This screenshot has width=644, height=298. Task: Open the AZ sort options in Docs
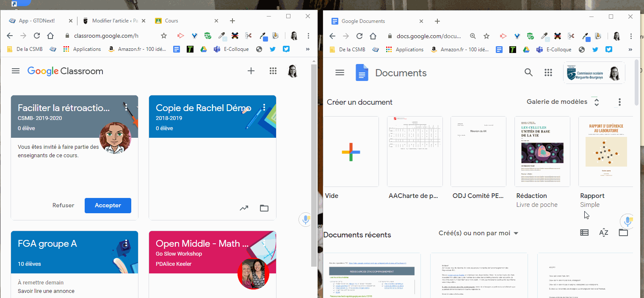click(604, 232)
